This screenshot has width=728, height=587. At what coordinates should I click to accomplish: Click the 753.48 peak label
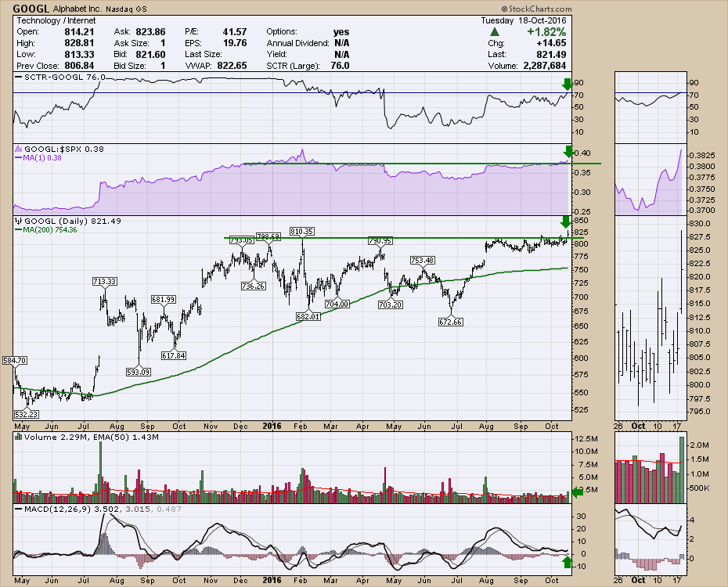[423, 261]
